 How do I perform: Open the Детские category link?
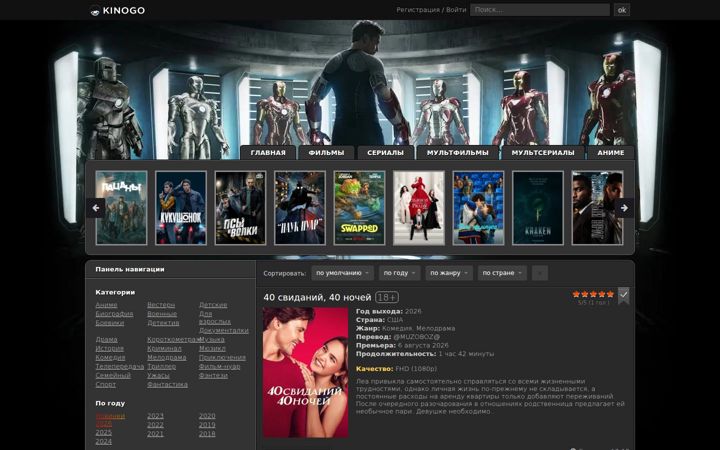click(213, 304)
